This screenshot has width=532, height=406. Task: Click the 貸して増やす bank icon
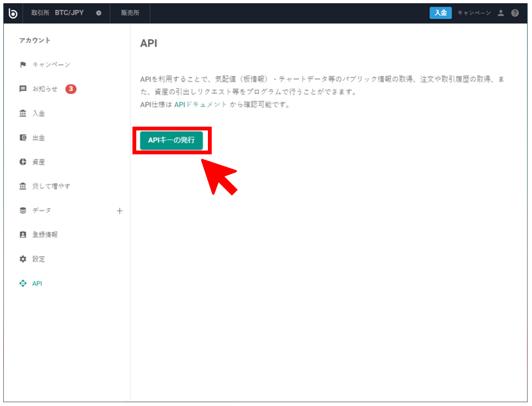(23, 186)
